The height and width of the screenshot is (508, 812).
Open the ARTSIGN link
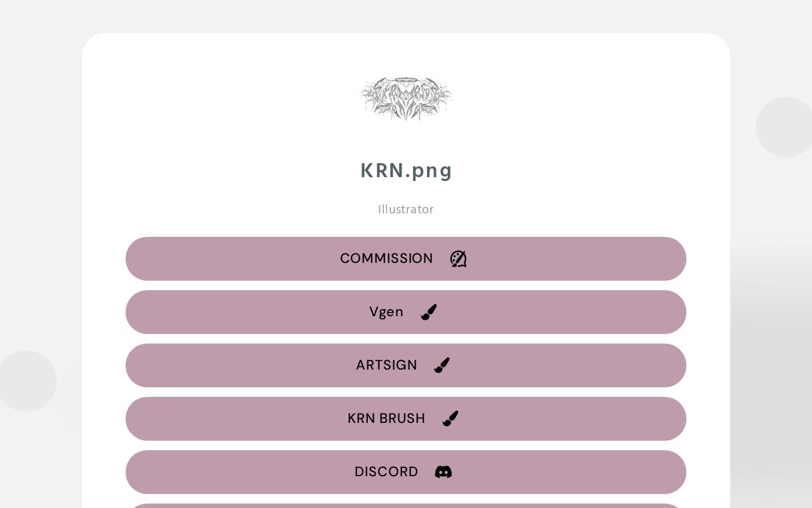[x=406, y=365]
